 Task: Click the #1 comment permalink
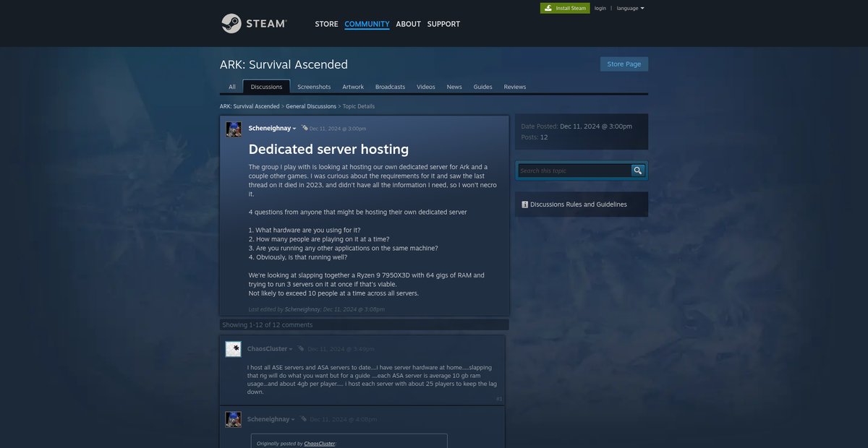499,398
